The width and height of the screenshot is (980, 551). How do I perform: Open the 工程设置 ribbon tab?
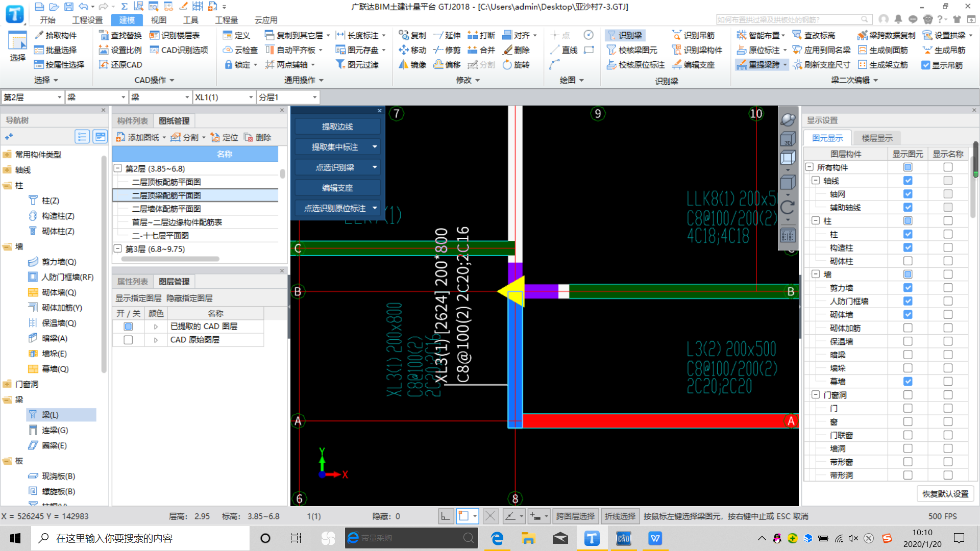pos(87,20)
